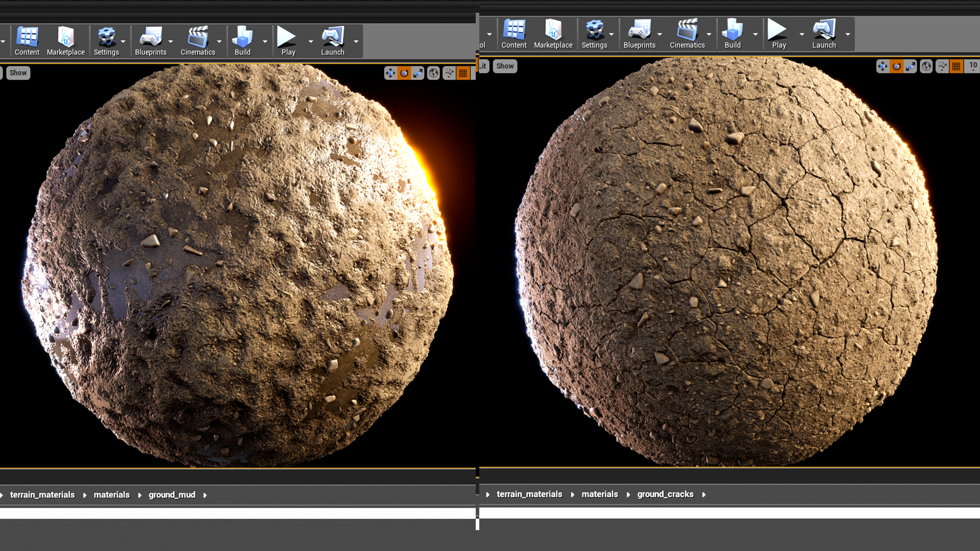Open Marketplace in right editor window
Screen dimensions: 980x551
[553, 34]
